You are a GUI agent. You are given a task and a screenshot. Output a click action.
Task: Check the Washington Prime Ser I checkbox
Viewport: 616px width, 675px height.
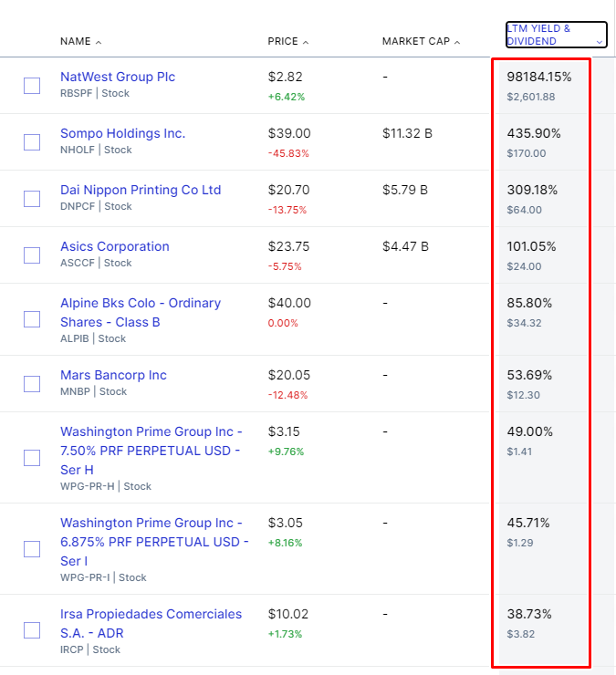tap(32, 549)
